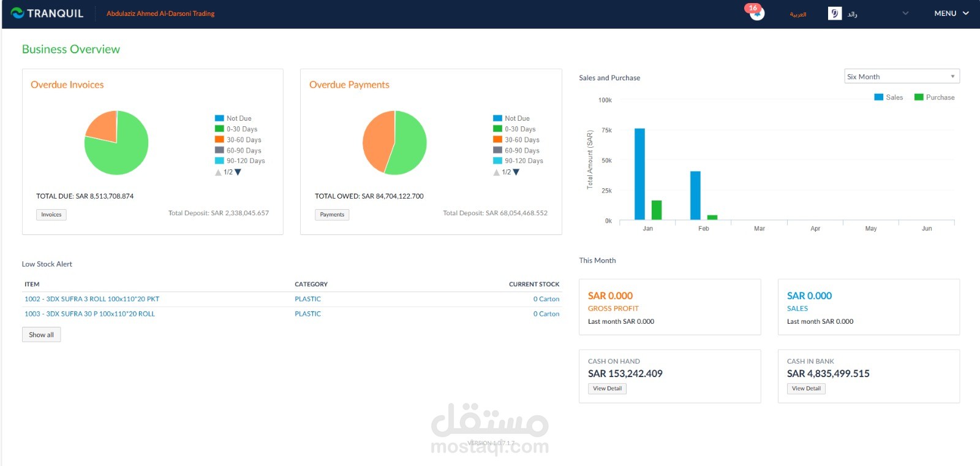Toggle Not Due in Overdue Payments legend
The width and height of the screenshot is (980, 466).
pos(511,118)
